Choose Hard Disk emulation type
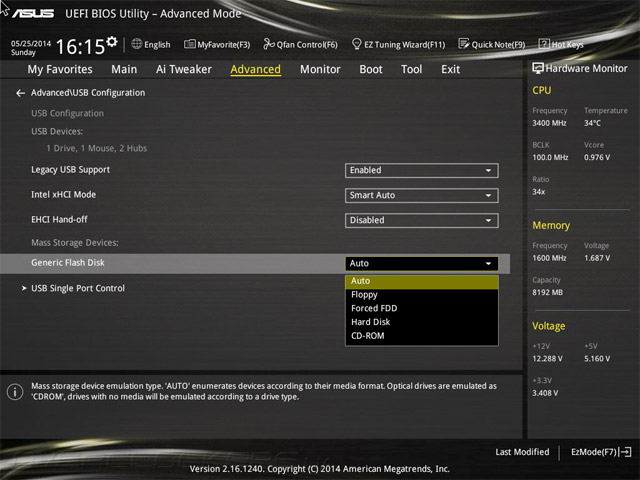Screen dimensions: 640x480 422,322
